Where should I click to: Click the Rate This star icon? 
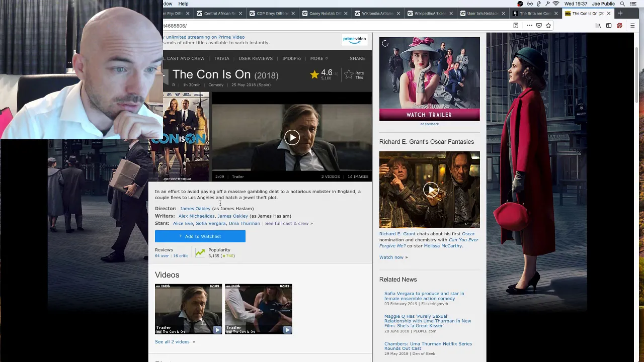click(349, 74)
